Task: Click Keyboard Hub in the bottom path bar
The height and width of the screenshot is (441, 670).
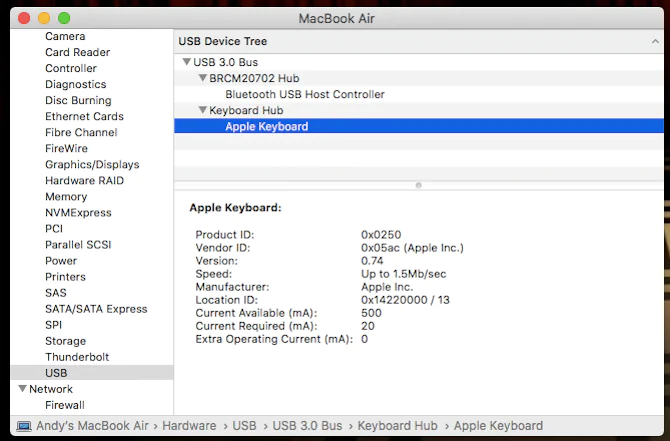Action: pyautogui.click(x=397, y=426)
